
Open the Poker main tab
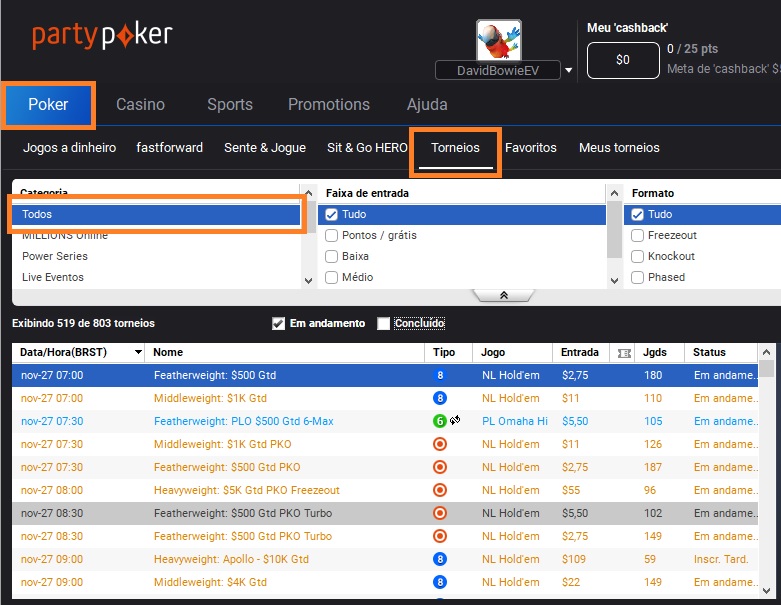click(48, 105)
